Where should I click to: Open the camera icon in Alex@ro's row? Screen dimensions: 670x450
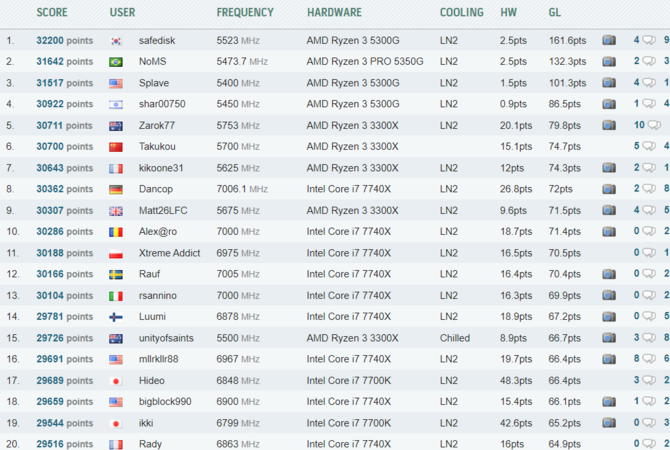[x=609, y=232]
